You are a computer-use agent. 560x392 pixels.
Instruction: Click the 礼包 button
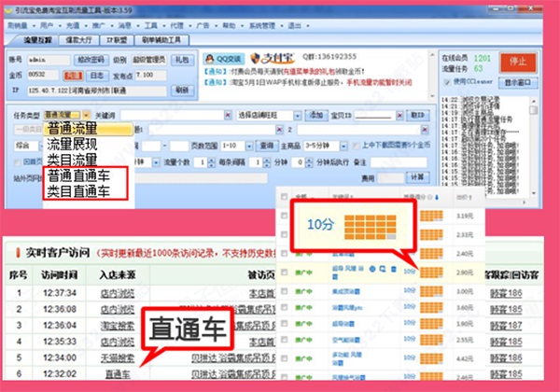pyautogui.click(x=182, y=59)
